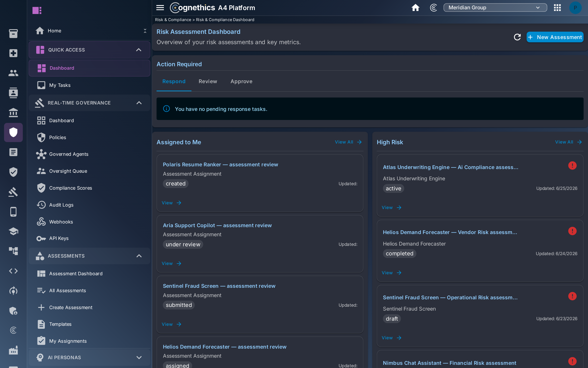
Task: Open the apps grid icon
Action: coord(557,8)
